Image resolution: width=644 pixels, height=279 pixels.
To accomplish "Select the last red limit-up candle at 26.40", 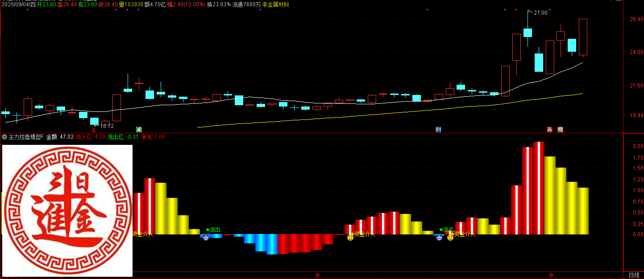I will pos(583,37).
